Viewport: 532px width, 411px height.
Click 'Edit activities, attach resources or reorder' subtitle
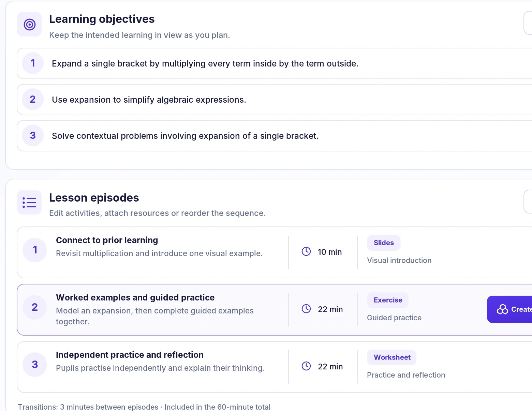[x=157, y=213]
